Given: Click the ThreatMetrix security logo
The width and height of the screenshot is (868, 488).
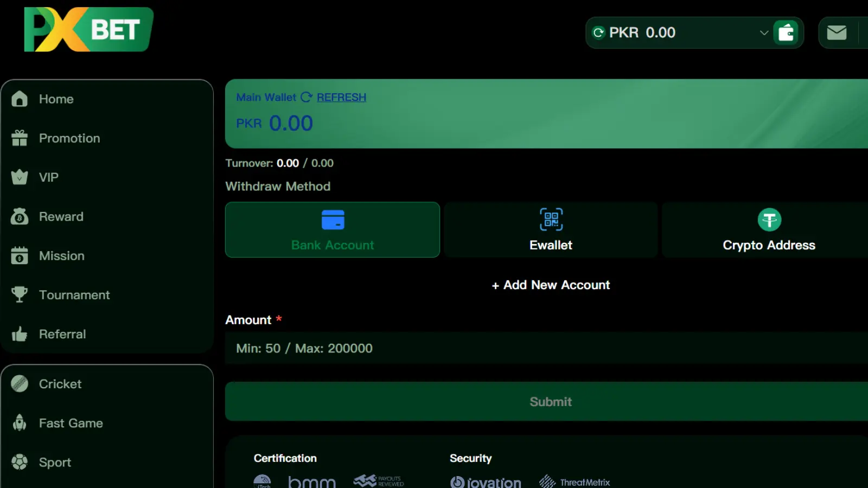Looking at the screenshot, I should pos(575,482).
